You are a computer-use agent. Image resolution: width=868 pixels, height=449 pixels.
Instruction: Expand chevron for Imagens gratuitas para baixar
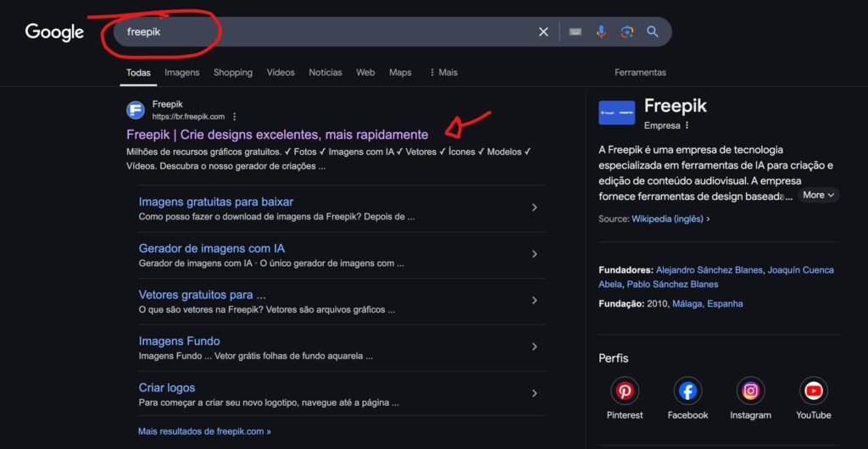(x=534, y=208)
